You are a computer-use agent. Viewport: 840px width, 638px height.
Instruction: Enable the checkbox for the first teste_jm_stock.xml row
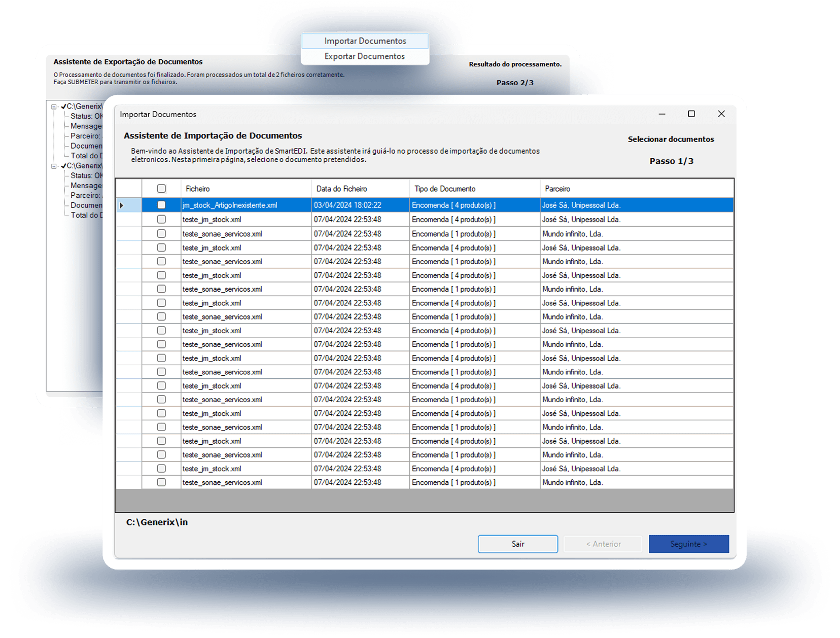coord(161,219)
